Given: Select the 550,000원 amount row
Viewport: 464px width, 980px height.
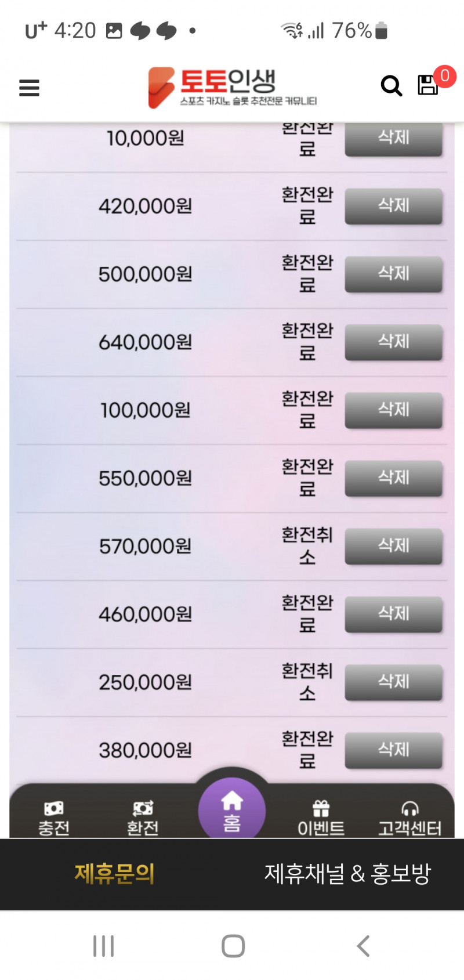Looking at the screenshot, I should point(145,478).
